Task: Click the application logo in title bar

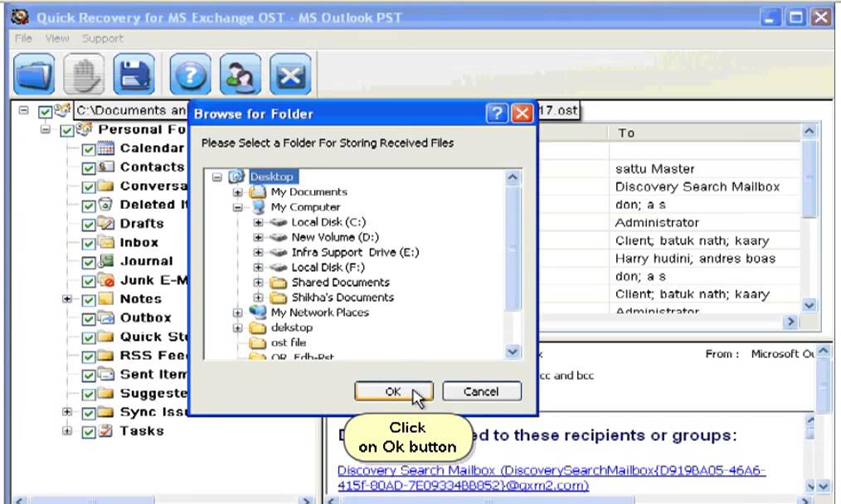Action: [21, 17]
